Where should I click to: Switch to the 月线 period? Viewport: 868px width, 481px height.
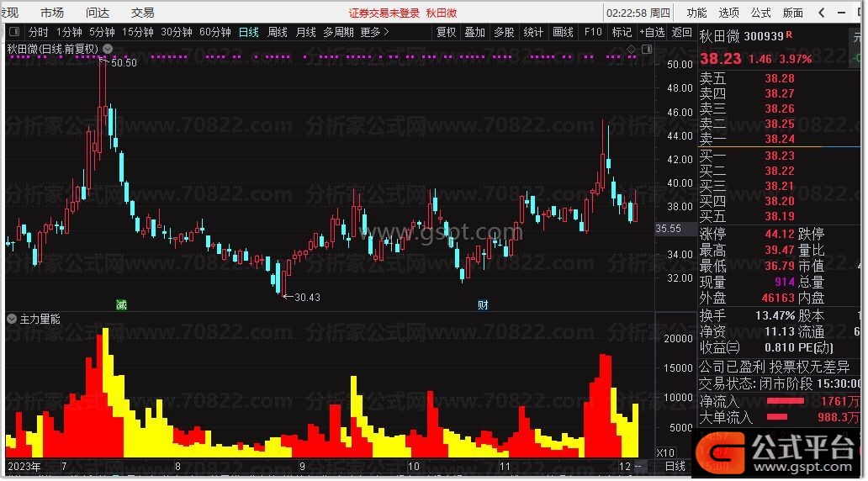[x=306, y=32]
